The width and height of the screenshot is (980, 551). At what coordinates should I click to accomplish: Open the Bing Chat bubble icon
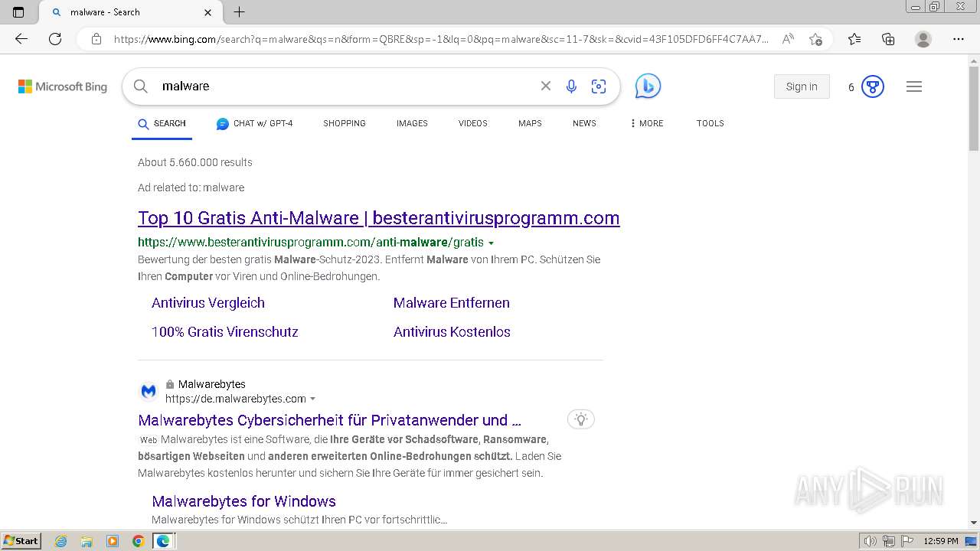coord(648,86)
